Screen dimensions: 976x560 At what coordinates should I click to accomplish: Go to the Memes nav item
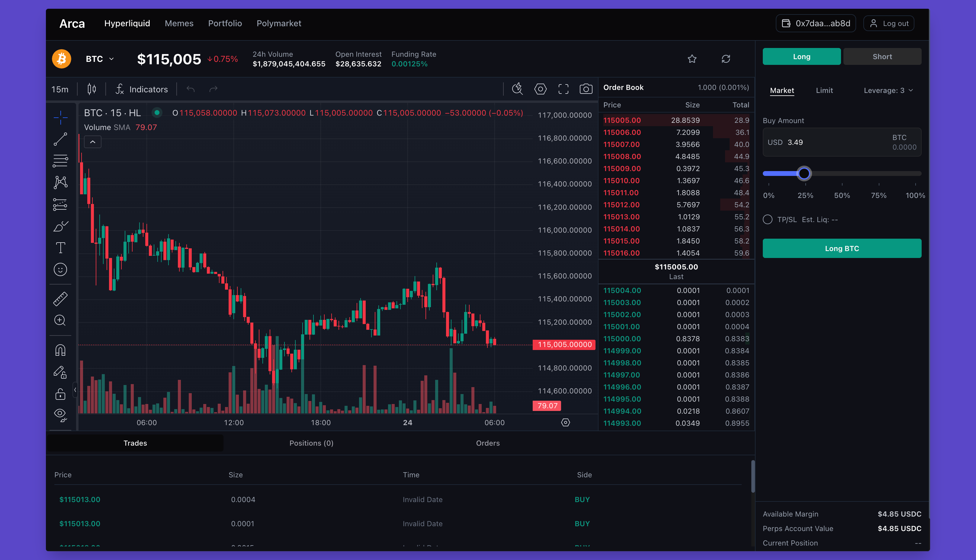(x=179, y=24)
